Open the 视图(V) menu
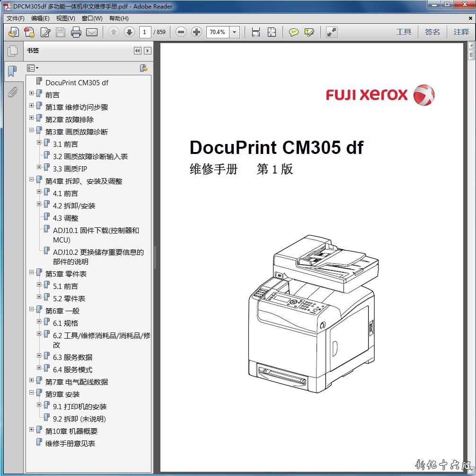Image resolution: width=476 pixels, height=476 pixels. tap(65, 18)
